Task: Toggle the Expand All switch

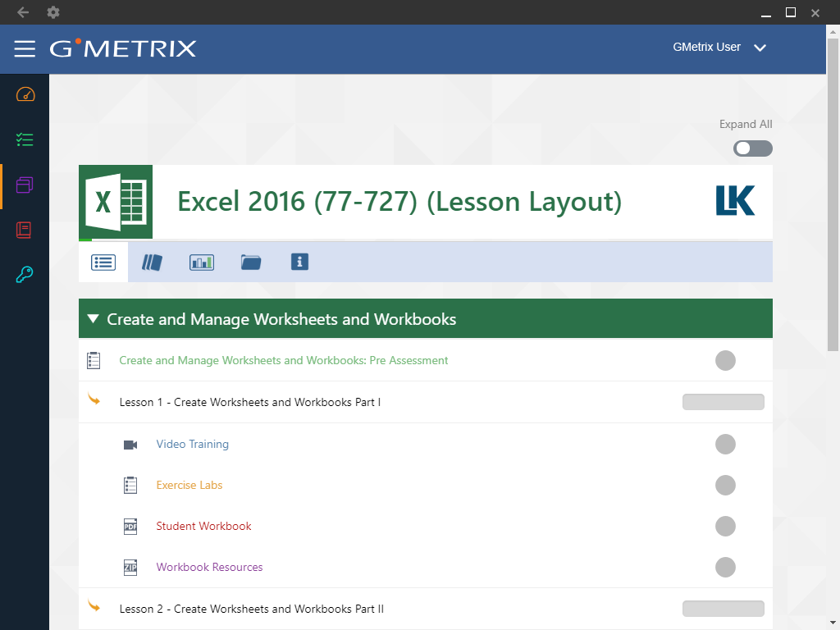Action: pos(753,148)
